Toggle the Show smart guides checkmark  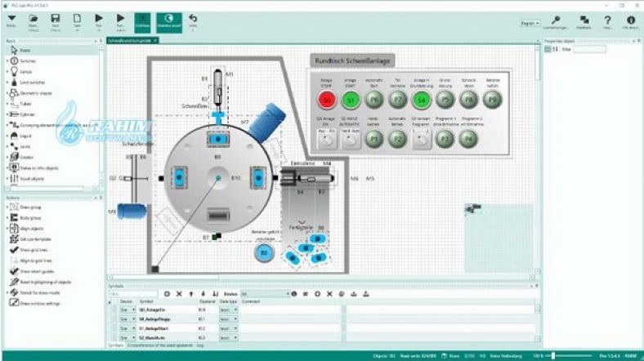coord(14,271)
